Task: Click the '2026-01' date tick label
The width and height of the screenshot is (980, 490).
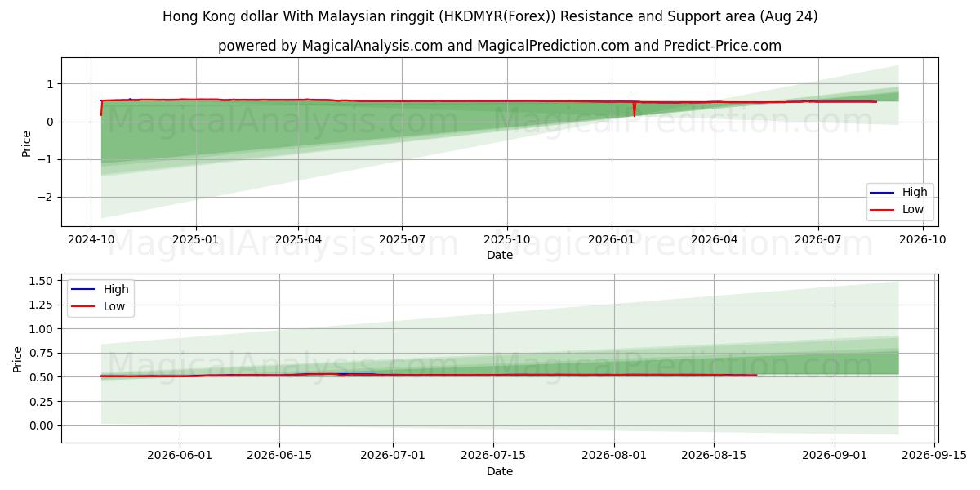Action: click(x=611, y=240)
